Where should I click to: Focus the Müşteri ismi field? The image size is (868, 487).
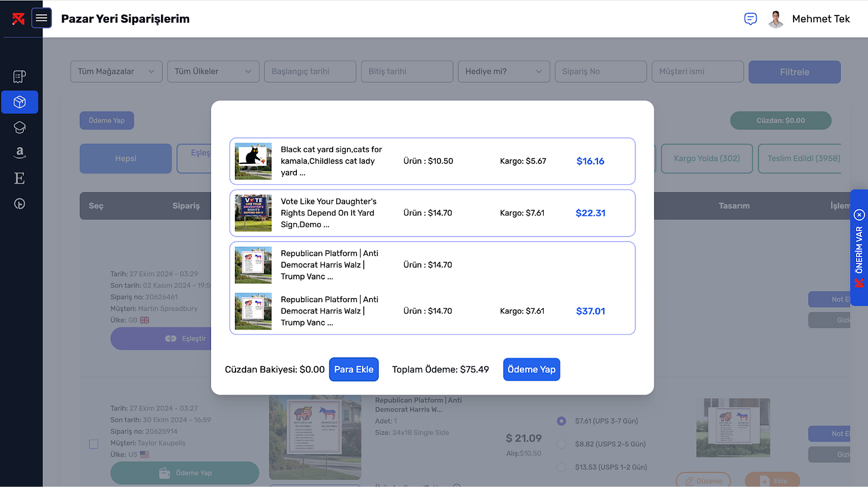[697, 72]
